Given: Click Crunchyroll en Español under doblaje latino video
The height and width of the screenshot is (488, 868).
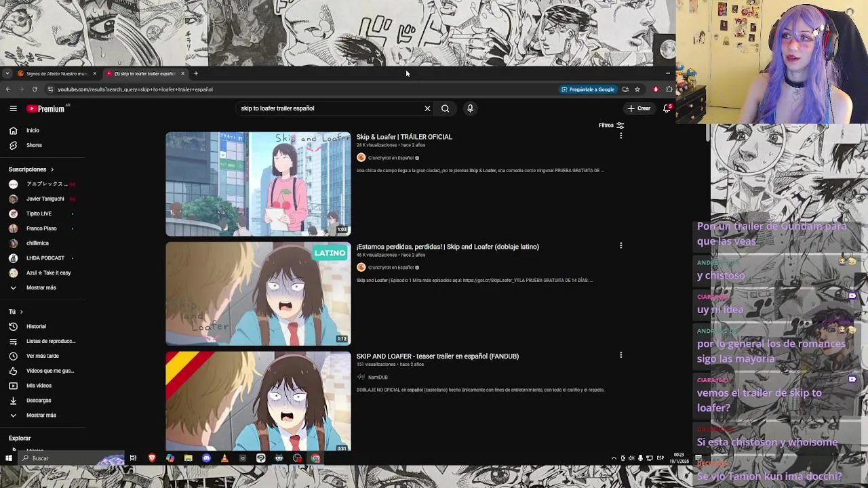Looking at the screenshot, I should pos(391,268).
